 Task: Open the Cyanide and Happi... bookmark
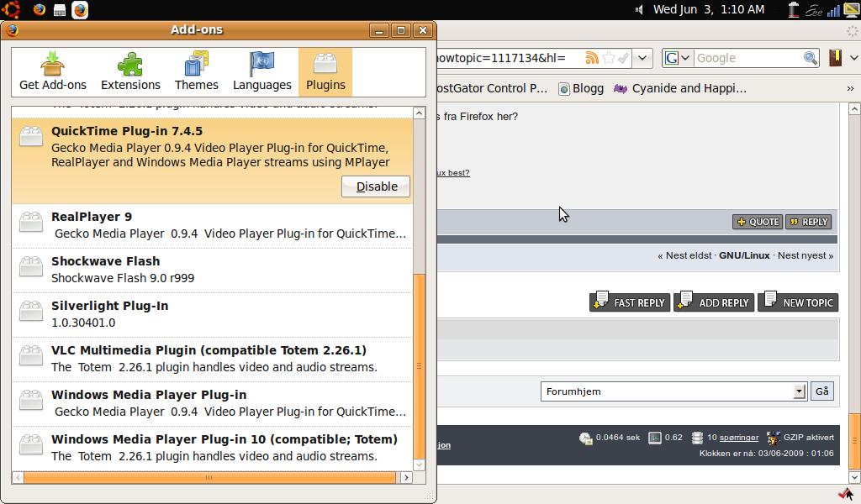(679, 88)
